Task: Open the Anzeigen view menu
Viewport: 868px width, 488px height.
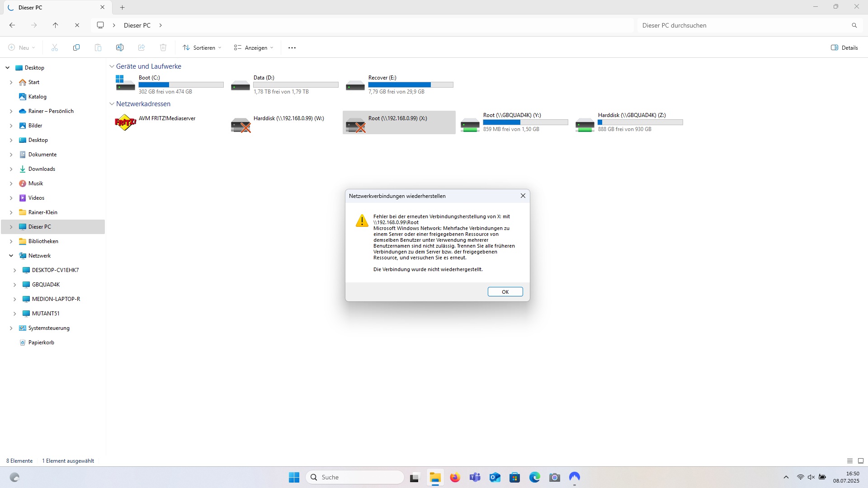Action: (253, 48)
